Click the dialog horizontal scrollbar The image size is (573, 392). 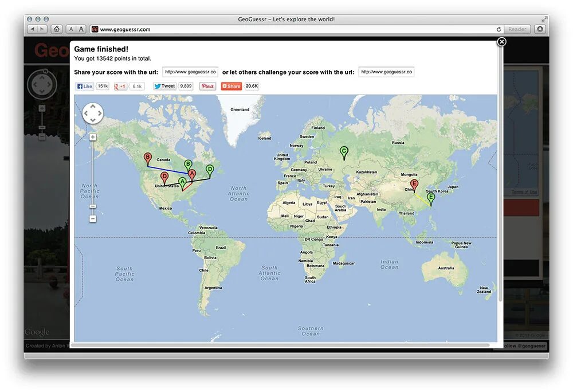pos(280,345)
